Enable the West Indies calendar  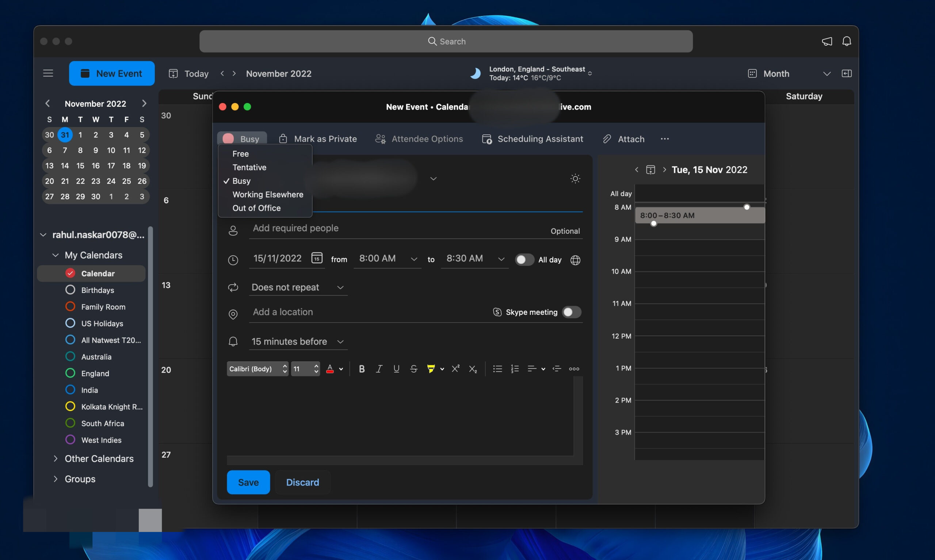click(x=70, y=439)
